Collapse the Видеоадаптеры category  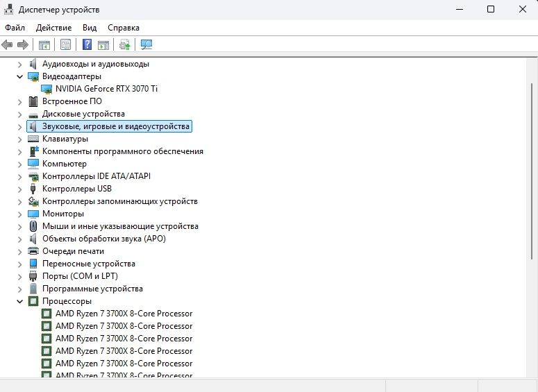[19, 76]
